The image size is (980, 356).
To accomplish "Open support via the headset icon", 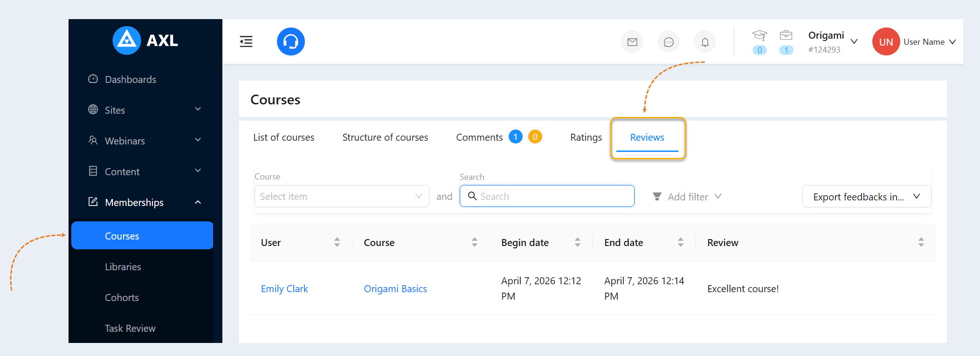I will pyautogui.click(x=291, y=41).
